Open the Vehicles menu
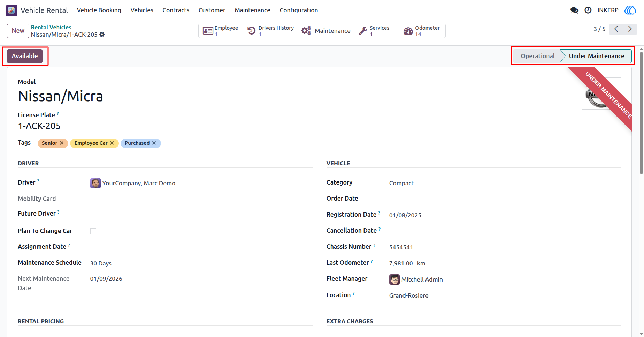The image size is (644, 337). [142, 10]
